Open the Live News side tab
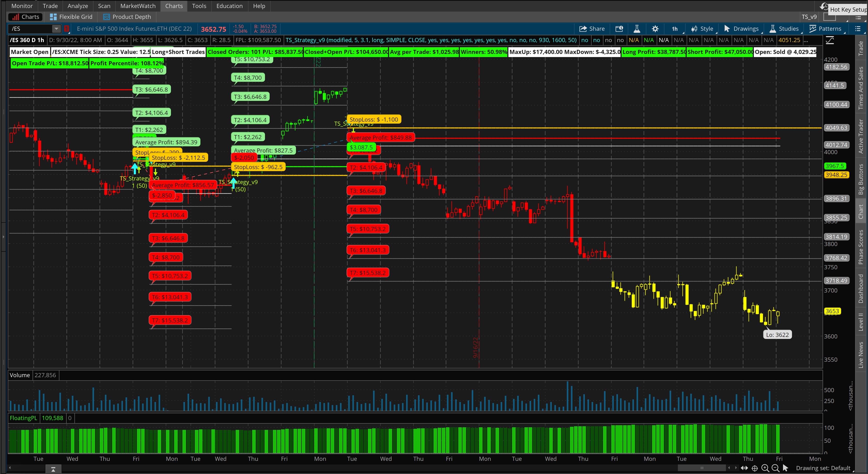 point(861,355)
